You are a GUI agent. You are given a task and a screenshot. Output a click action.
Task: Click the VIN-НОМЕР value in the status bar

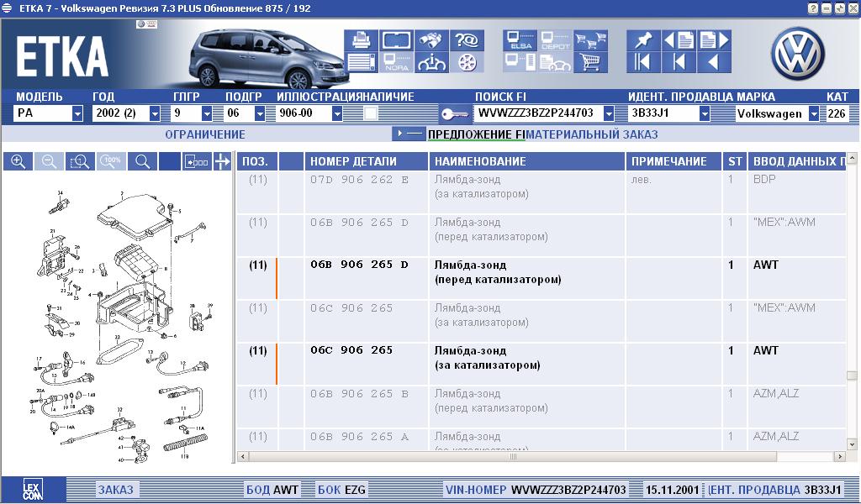tap(568, 490)
